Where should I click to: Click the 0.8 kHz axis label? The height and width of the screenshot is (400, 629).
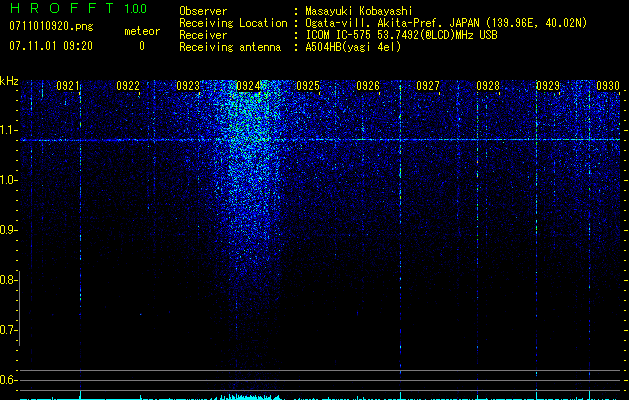[8, 280]
